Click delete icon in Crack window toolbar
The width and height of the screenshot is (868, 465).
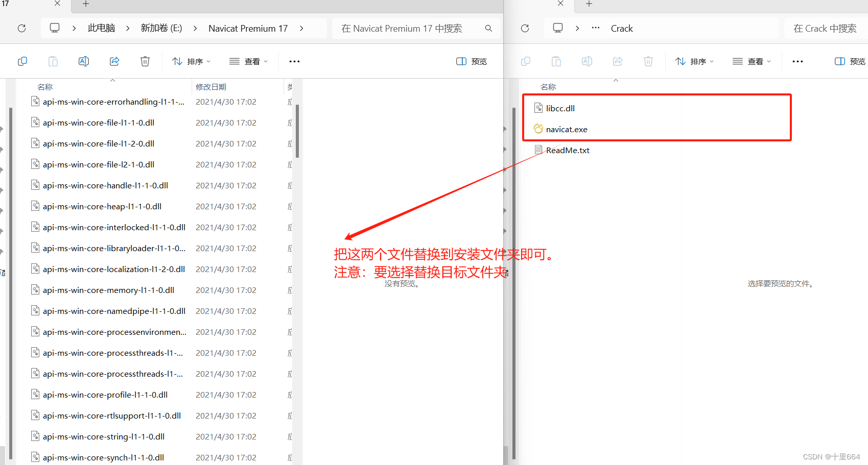pos(648,61)
